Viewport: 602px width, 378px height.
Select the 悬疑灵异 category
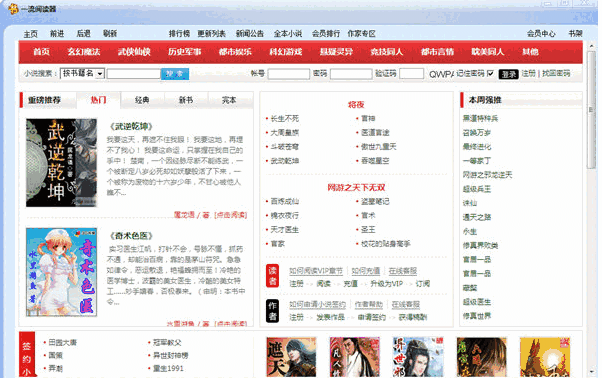[336, 52]
